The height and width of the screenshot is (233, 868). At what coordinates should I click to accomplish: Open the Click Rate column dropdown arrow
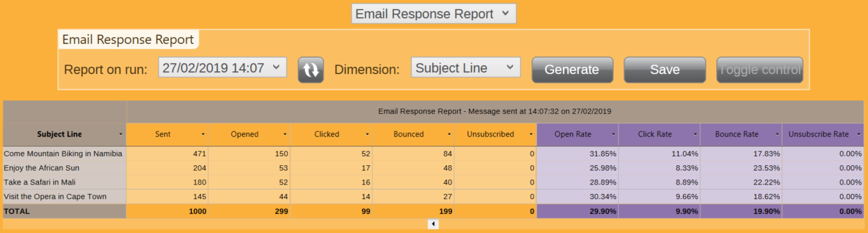[695, 135]
